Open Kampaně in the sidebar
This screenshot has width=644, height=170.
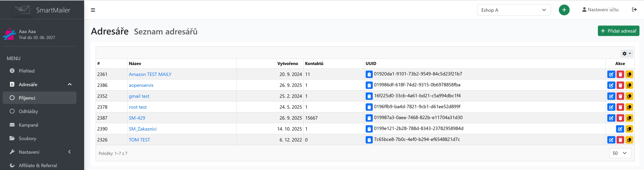click(x=28, y=125)
